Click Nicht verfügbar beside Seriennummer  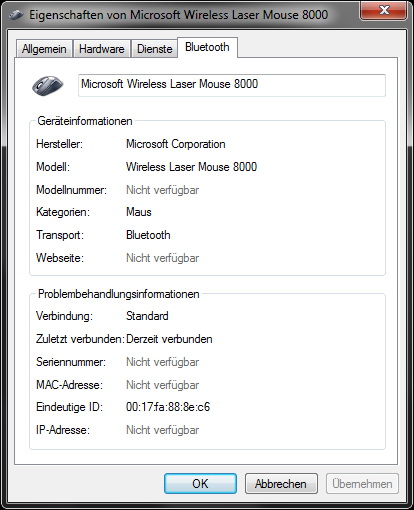163,362
